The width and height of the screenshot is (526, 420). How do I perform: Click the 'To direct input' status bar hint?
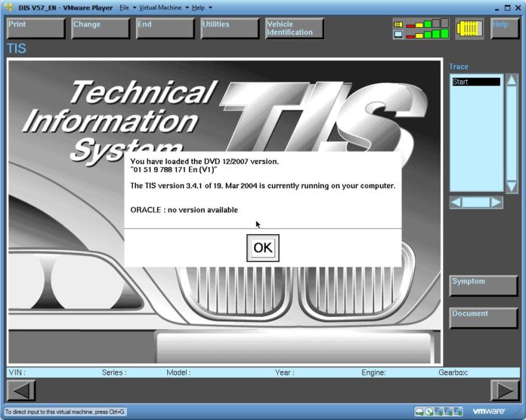click(65, 412)
